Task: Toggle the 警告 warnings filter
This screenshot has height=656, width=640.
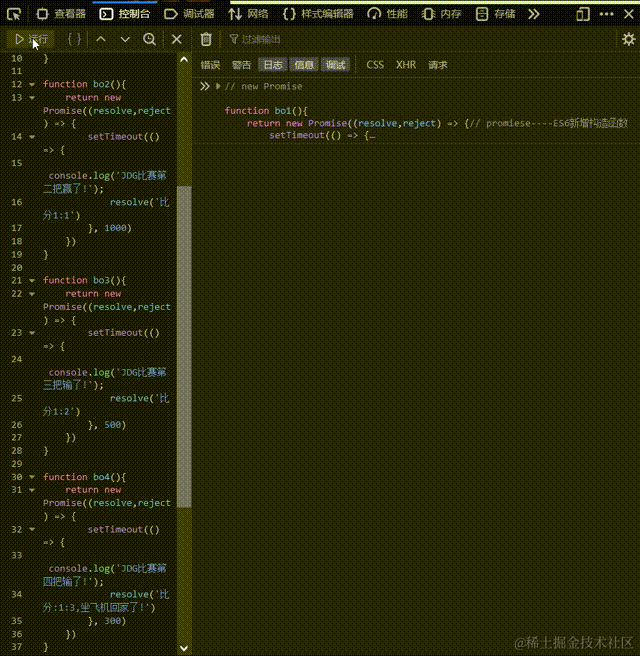Action: pyautogui.click(x=241, y=65)
